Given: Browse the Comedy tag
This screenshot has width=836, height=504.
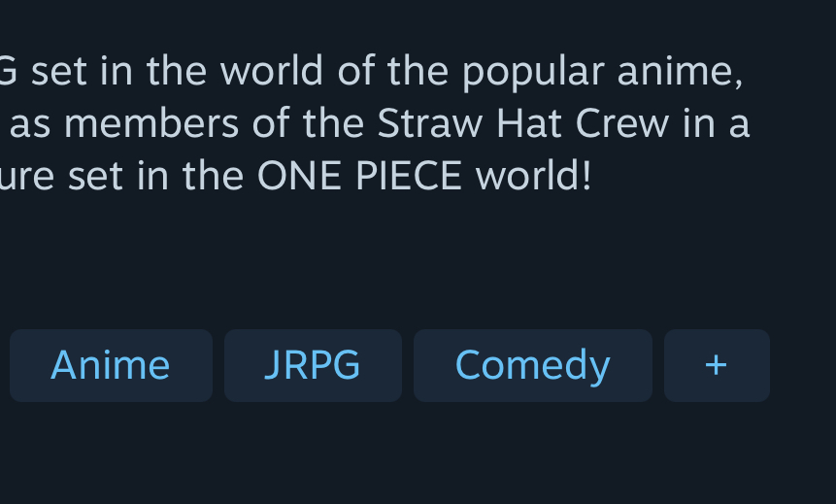Looking at the screenshot, I should (533, 365).
